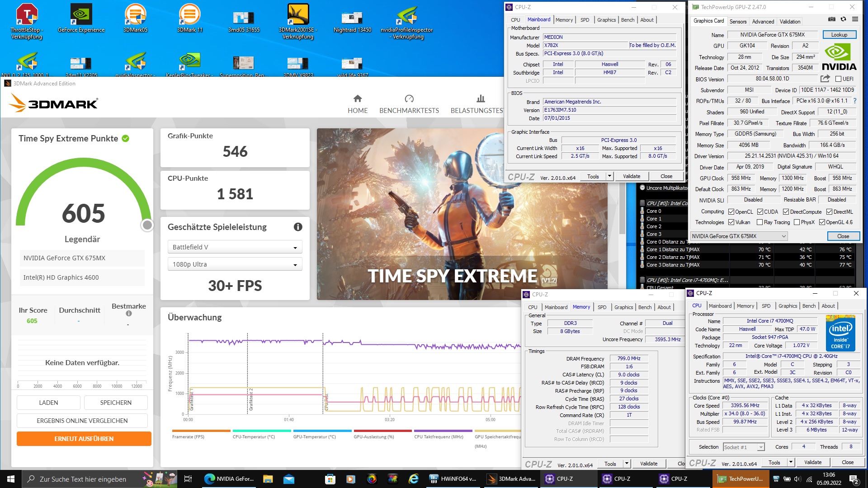Image resolution: width=868 pixels, height=488 pixels.
Task: Toggle Vulkan checkbox in GPU-Z
Action: tap(731, 222)
